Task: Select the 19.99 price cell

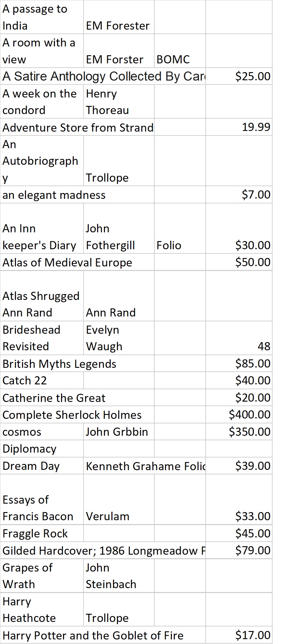Action: 239,127
